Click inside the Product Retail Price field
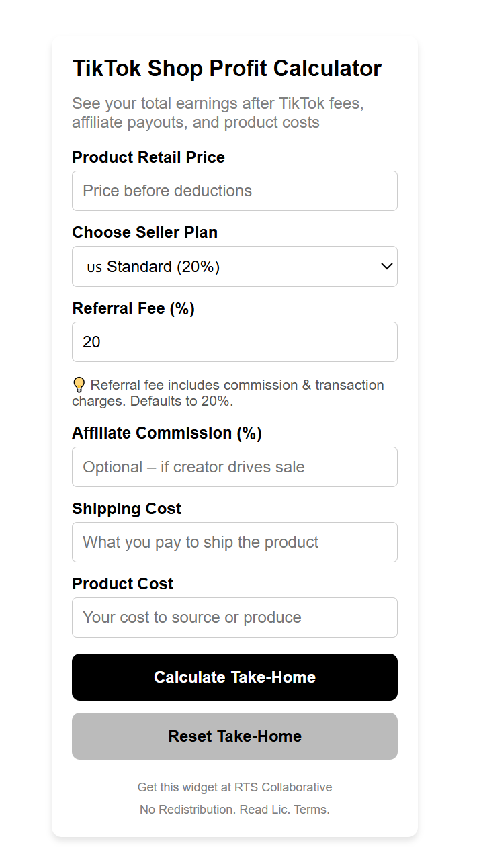Image resolution: width=477 pixels, height=868 pixels. tap(234, 191)
